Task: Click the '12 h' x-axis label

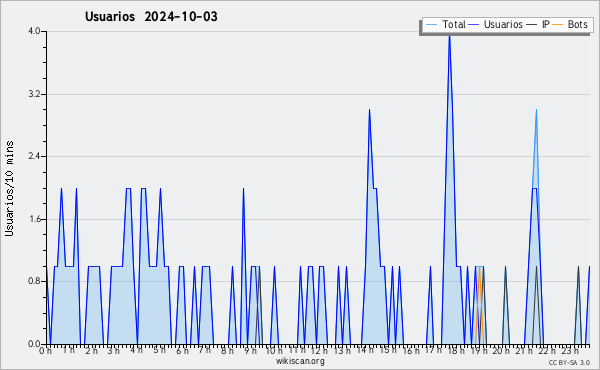Action: (x=319, y=350)
